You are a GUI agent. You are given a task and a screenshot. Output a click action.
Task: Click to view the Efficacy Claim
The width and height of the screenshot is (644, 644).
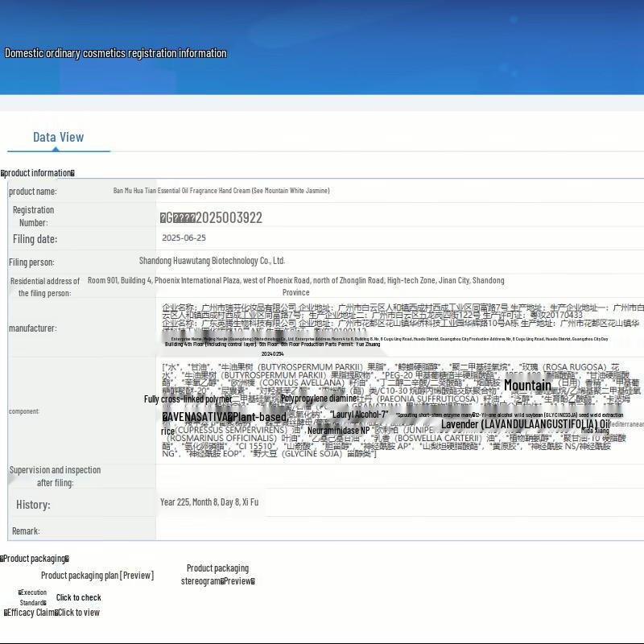[x=79, y=613]
